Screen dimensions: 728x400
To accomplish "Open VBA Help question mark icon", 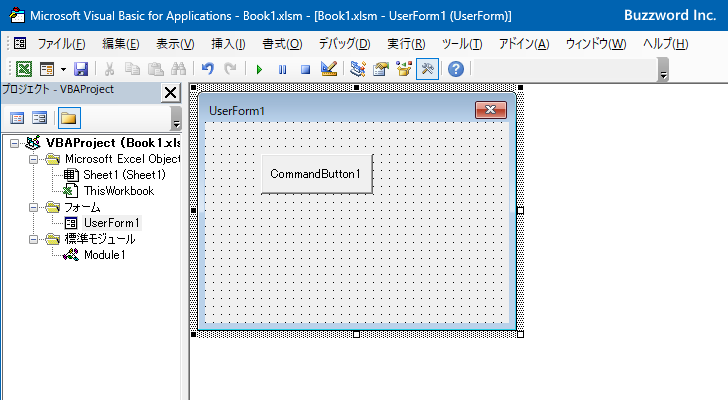I will [x=456, y=69].
